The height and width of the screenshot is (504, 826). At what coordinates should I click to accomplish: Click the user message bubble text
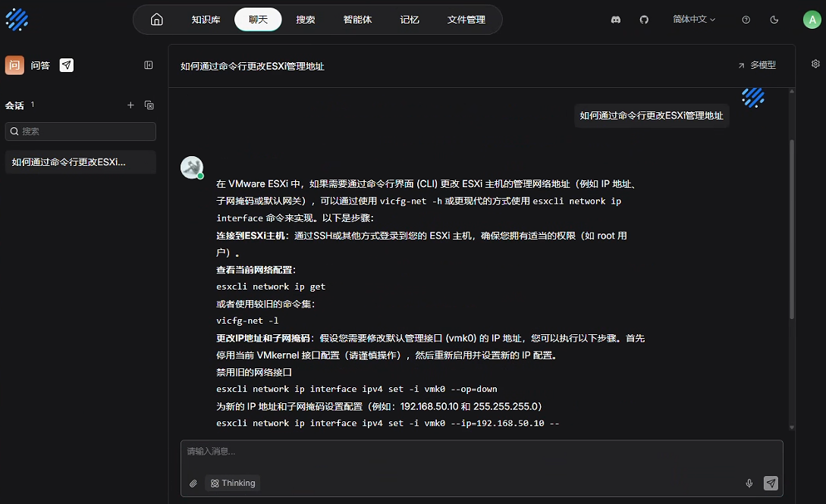point(651,116)
